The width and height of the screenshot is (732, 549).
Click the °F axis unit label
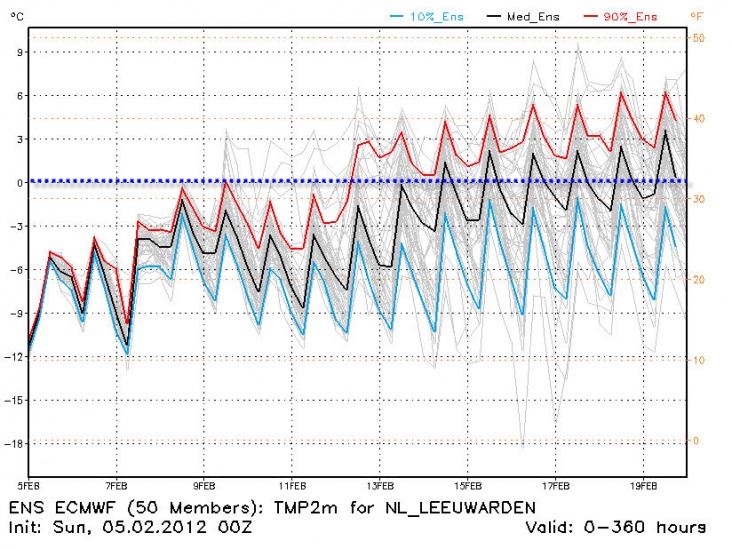point(697,17)
